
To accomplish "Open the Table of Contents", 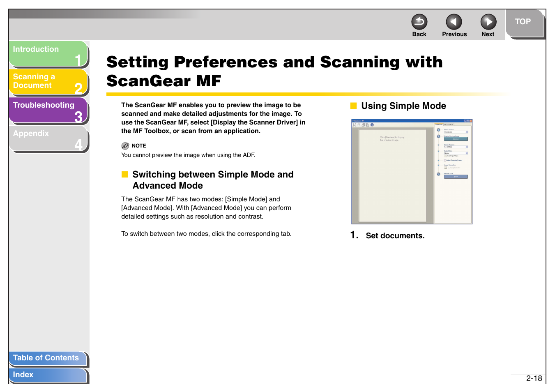I will point(48,358).
